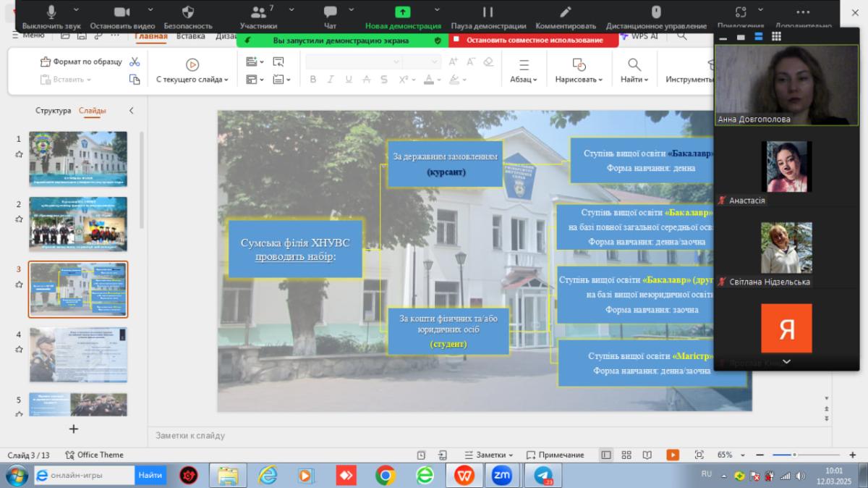Screen dimensions: 868x488
Task: Click Stop sharing red button
Action: point(534,41)
